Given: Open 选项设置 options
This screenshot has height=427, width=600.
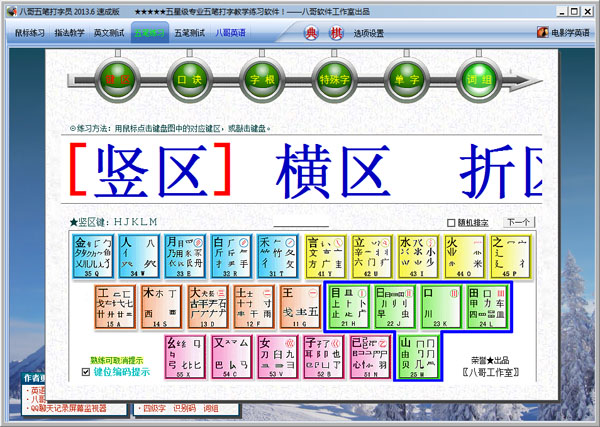Looking at the screenshot, I should pyautogui.click(x=368, y=33).
